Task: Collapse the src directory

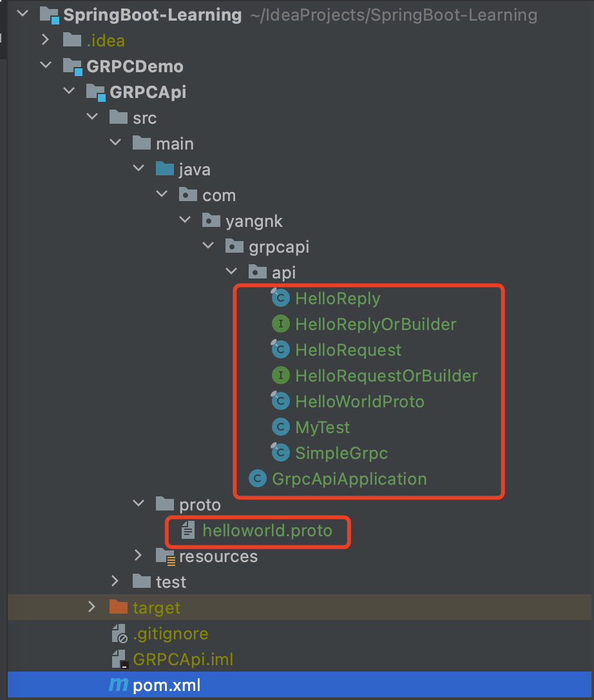Action: [91, 117]
